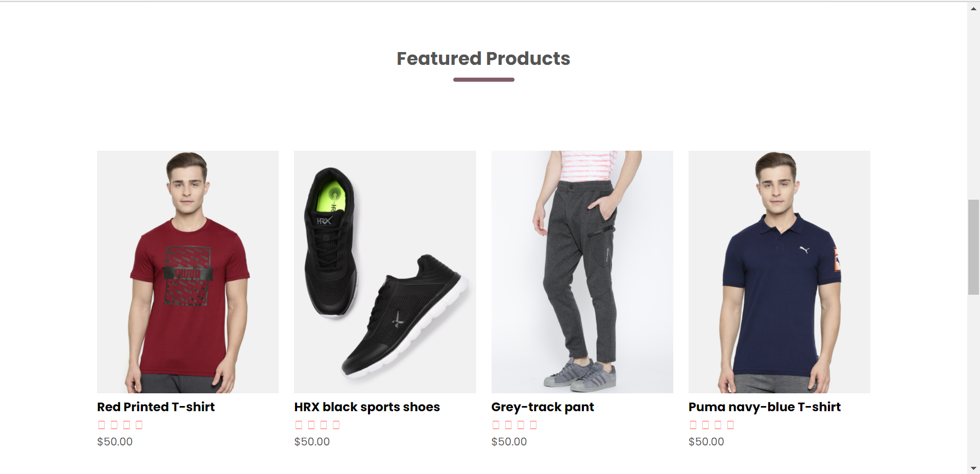Open the Red Printed T-shirt product page
This screenshot has height=474, width=980.
156,407
